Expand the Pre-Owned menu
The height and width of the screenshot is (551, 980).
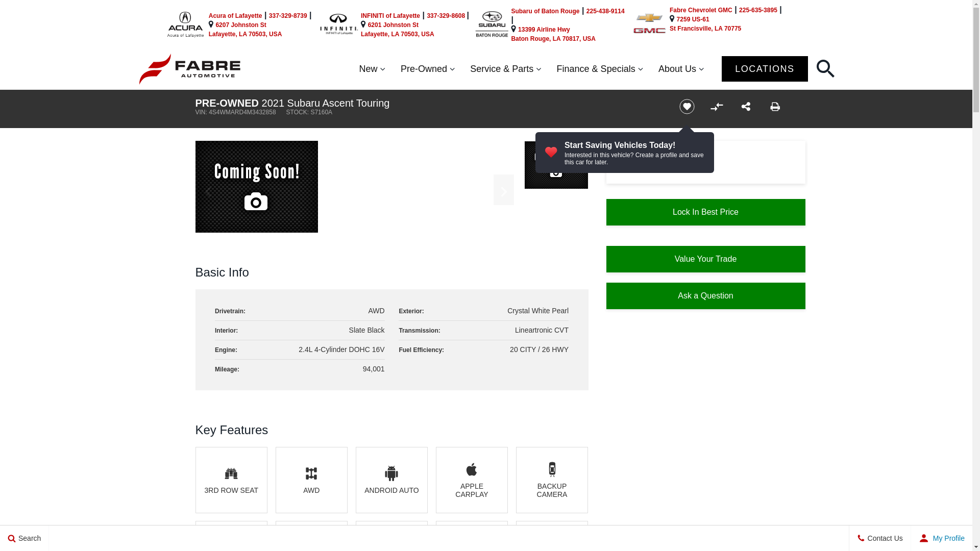427,69
